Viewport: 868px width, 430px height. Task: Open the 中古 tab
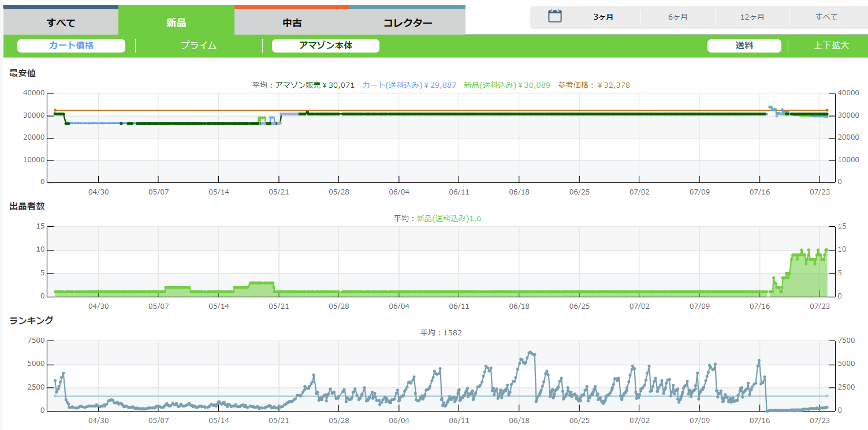[x=292, y=23]
